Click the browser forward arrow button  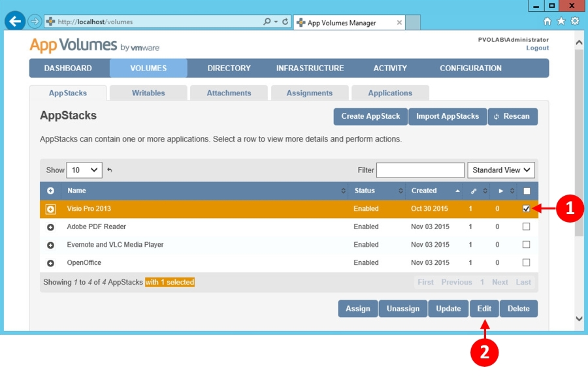tap(35, 22)
